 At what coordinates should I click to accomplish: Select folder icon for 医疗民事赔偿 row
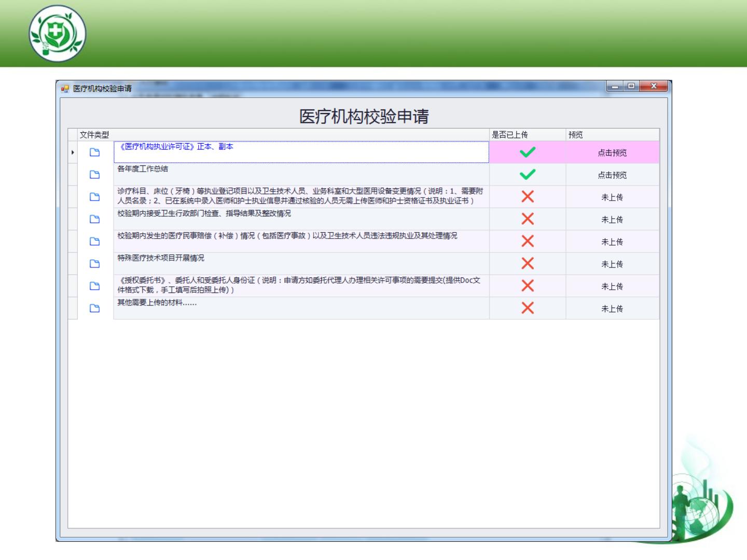94,242
